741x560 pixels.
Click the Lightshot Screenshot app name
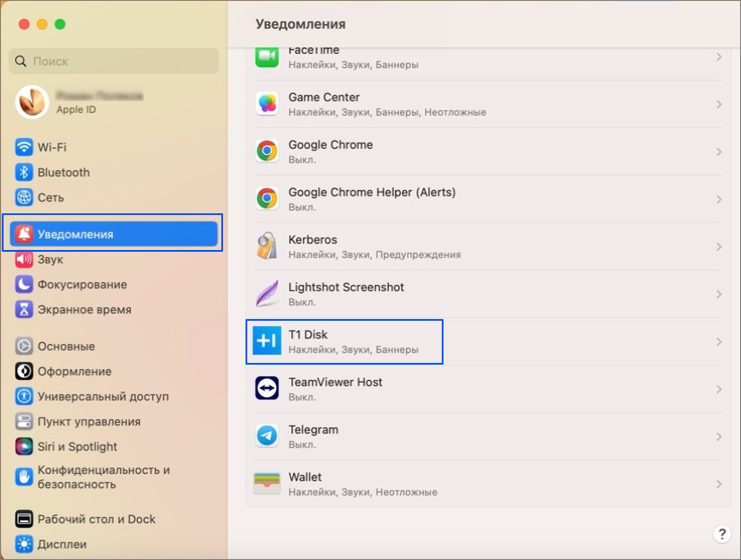(347, 287)
